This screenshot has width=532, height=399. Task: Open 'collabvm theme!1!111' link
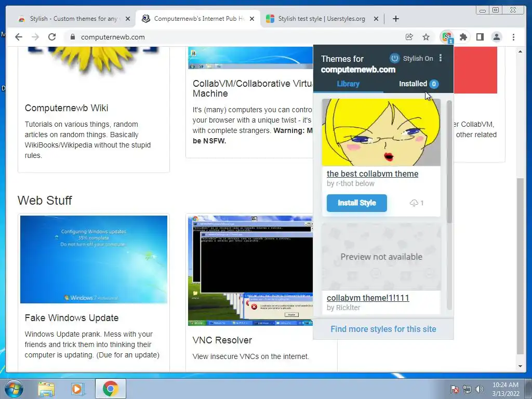(x=368, y=298)
